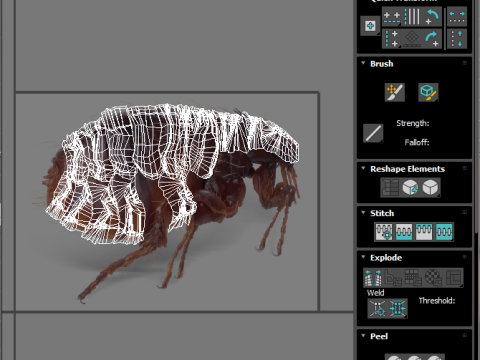480x360 pixels.
Task: Click the Flatten Custom icon
Action: [453, 278]
